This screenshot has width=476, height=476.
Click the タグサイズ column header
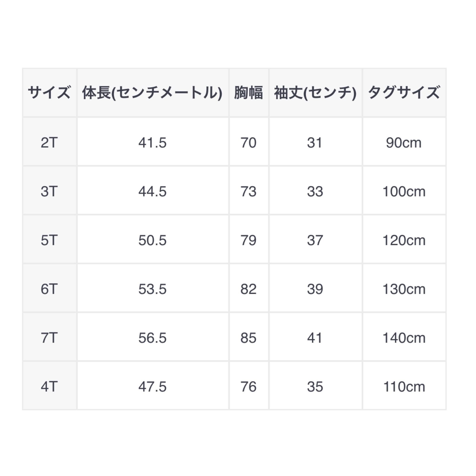point(404,93)
